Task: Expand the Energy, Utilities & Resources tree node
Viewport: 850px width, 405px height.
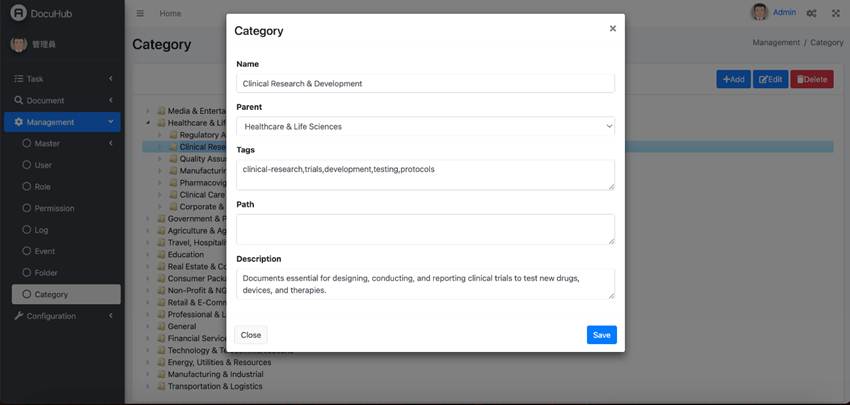Action: click(x=147, y=362)
